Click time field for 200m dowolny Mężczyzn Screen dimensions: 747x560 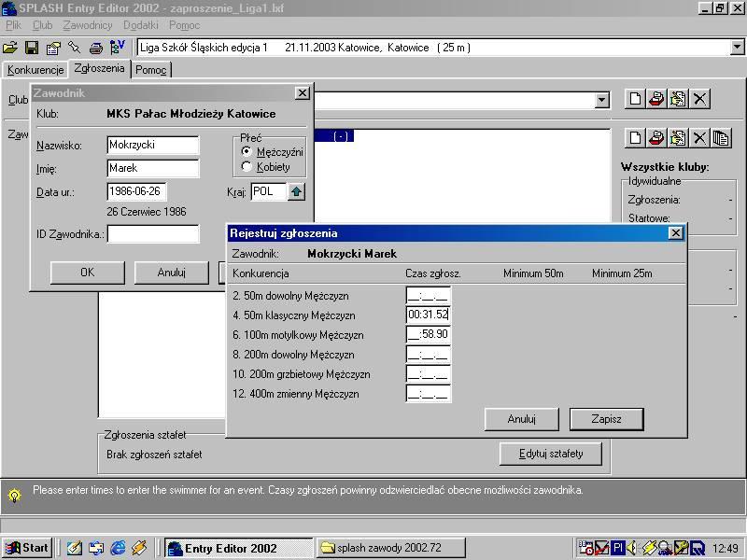click(428, 355)
